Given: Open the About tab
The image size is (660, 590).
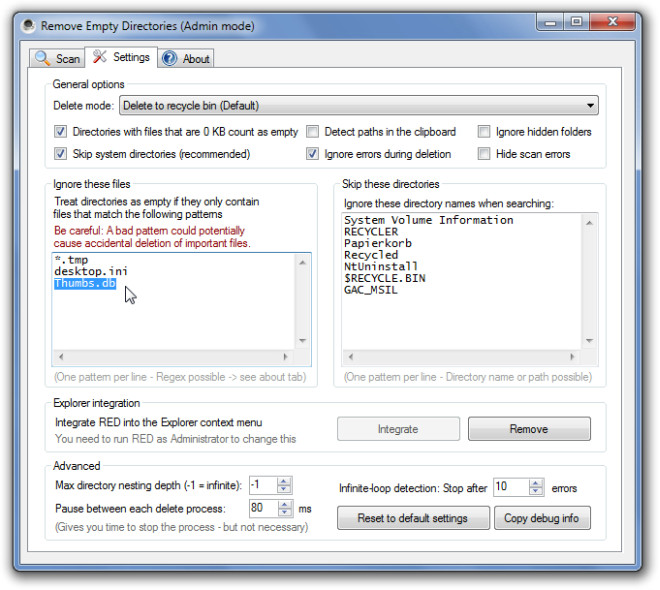Looking at the screenshot, I should 186,59.
